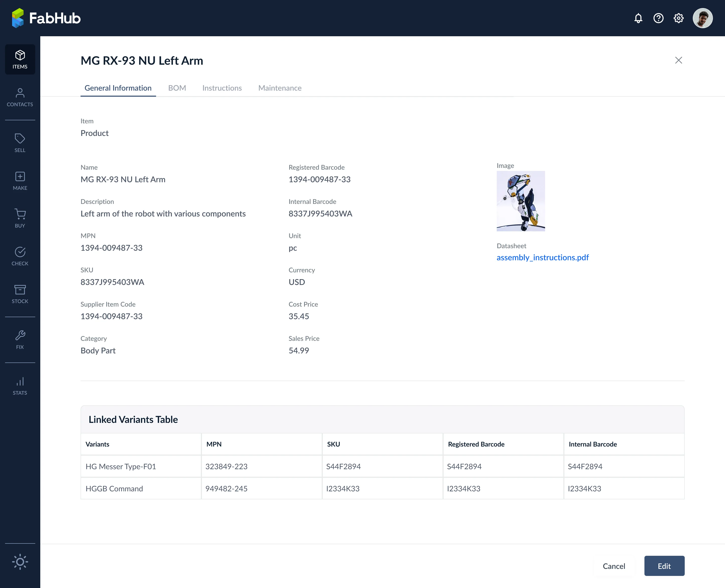
Task: Open notifications bell
Action: (638, 18)
